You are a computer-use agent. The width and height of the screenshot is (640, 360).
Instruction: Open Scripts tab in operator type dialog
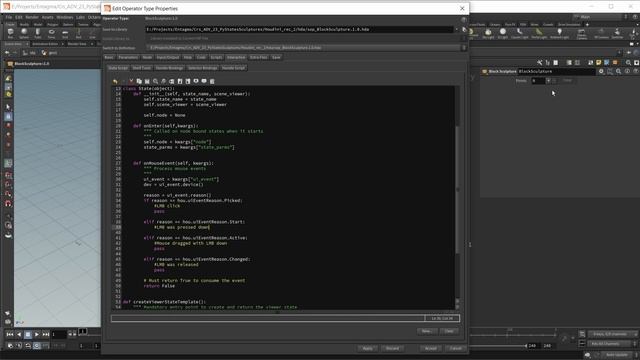point(216,58)
